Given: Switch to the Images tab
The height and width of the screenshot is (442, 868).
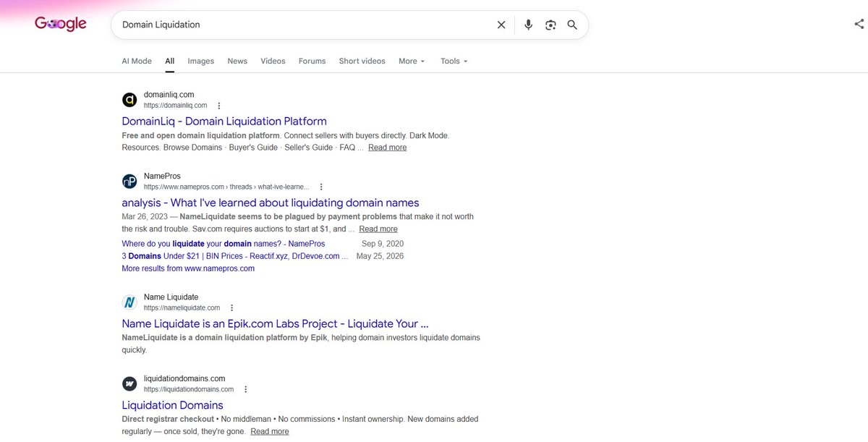Looking at the screenshot, I should coord(201,61).
